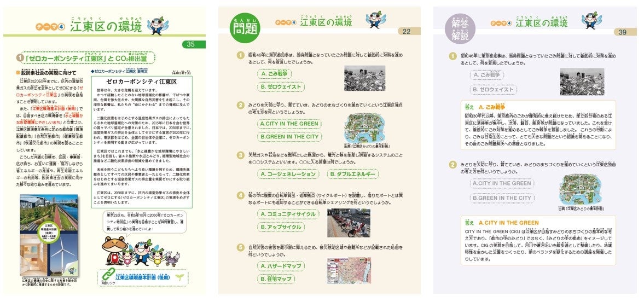Click the mascot icon on page 35 header
Screen dimensions: 644x302
click(158, 25)
